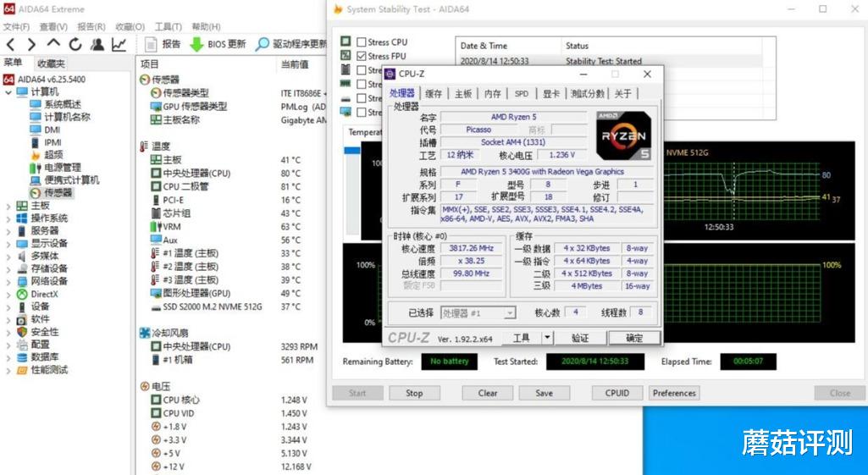
Task: Uncheck the Stress FPU checkbox
Action: [x=362, y=56]
